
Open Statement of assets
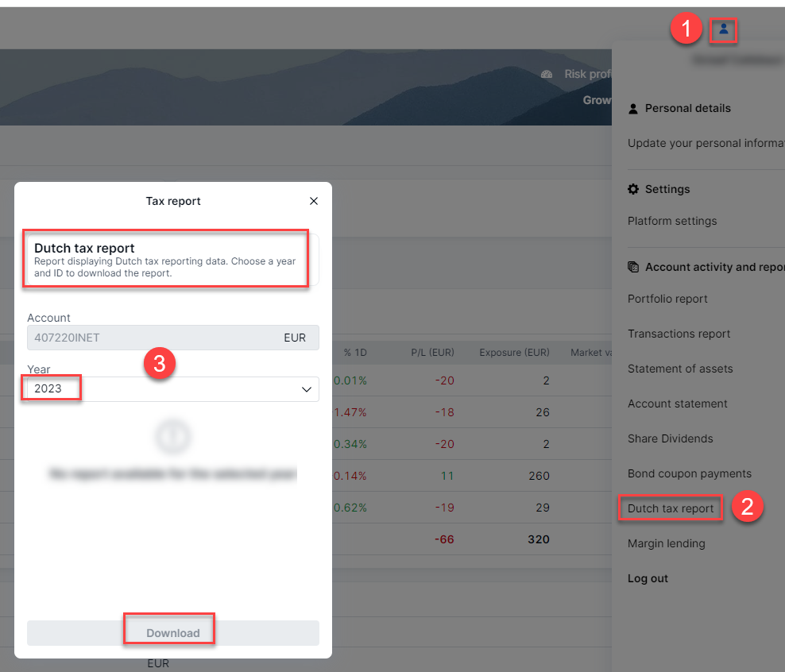[x=680, y=369]
